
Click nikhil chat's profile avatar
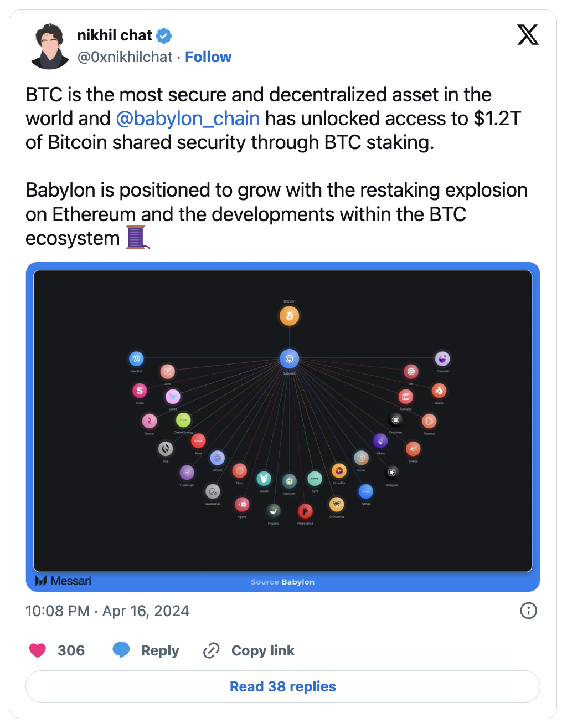tap(50, 47)
